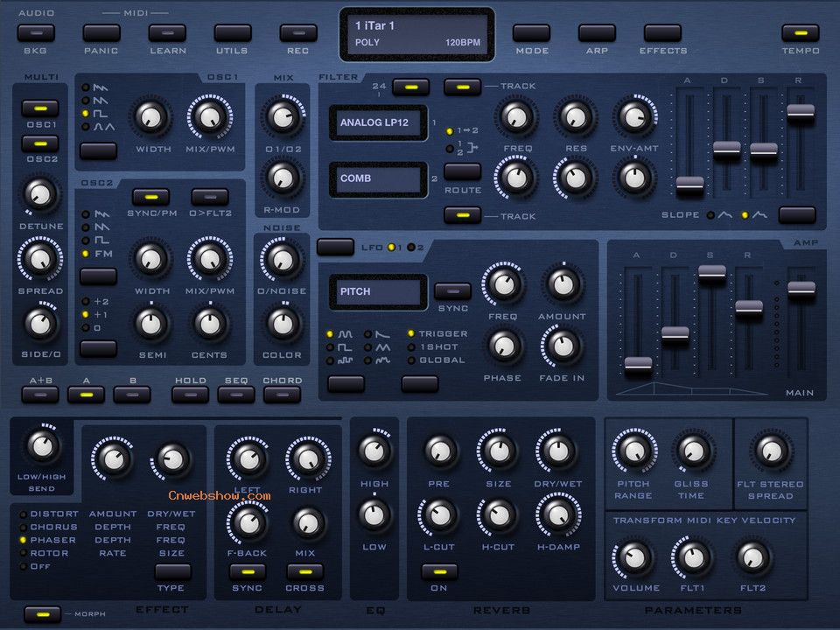840x630 pixels.
Task: Click the ENV-AMT knob
Action: coord(635,116)
